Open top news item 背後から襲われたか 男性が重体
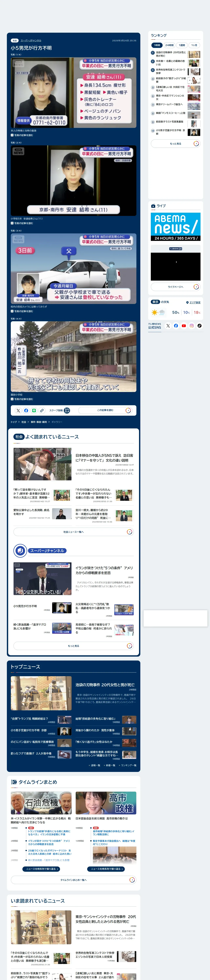Viewport: 210px width, 980px height. (95, 730)
